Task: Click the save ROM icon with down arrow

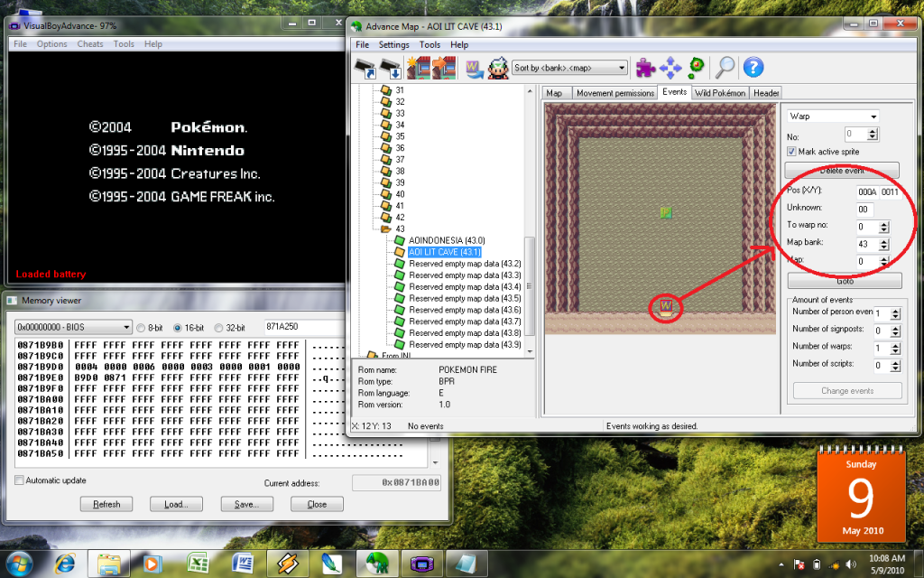Action: (392, 68)
